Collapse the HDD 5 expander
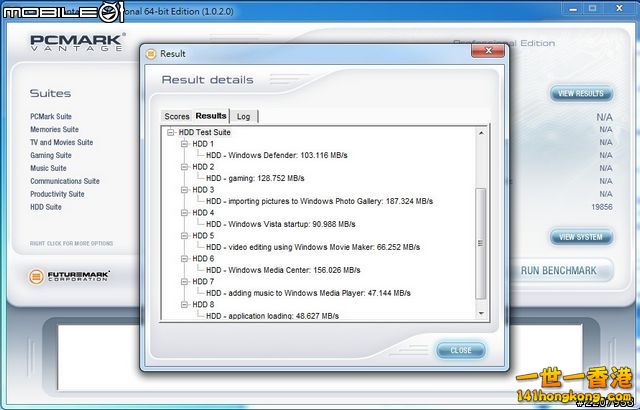This screenshot has height=410, width=640. pos(185,236)
